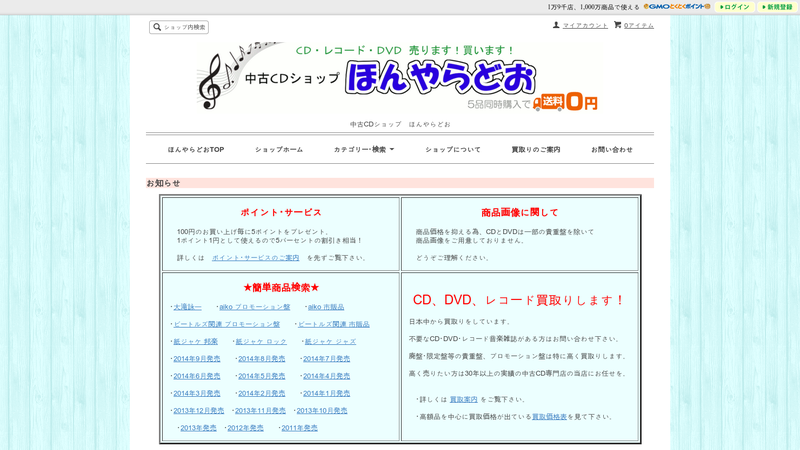Viewport: 800px width, 450px height.
Task: Open 2014年9月発売 link
Action: [x=197, y=359]
